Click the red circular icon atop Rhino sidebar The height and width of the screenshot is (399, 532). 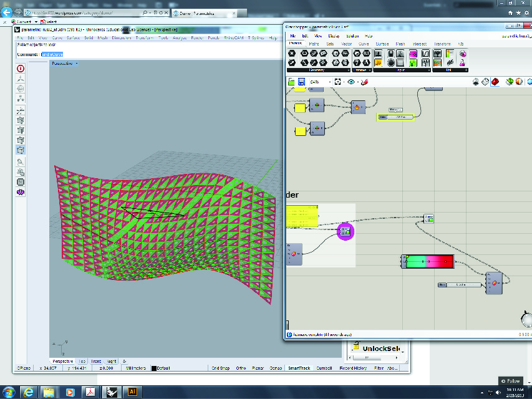tap(21, 69)
